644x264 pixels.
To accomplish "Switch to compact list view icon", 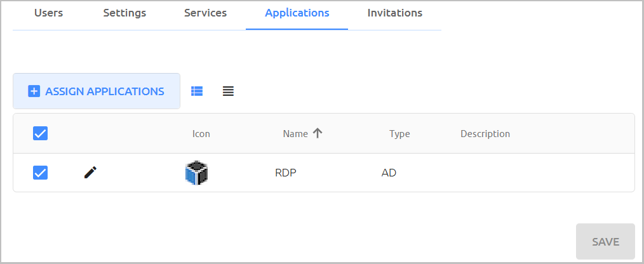I will click(229, 91).
